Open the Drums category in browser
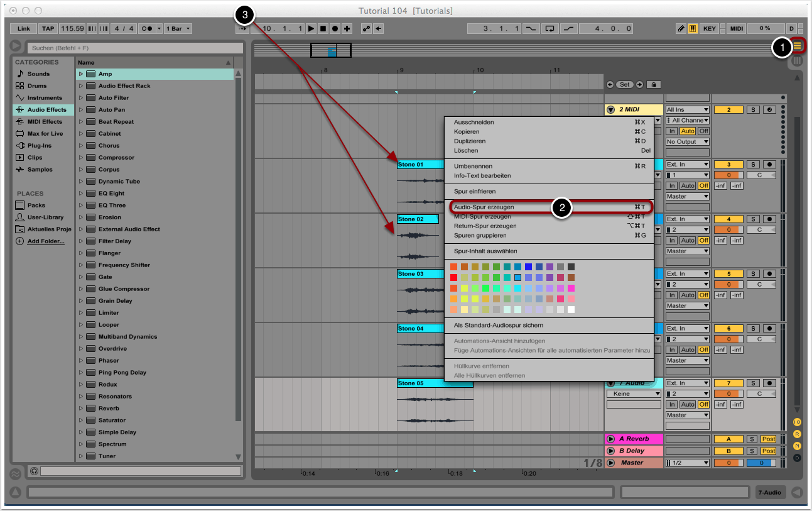 (38, 86)
